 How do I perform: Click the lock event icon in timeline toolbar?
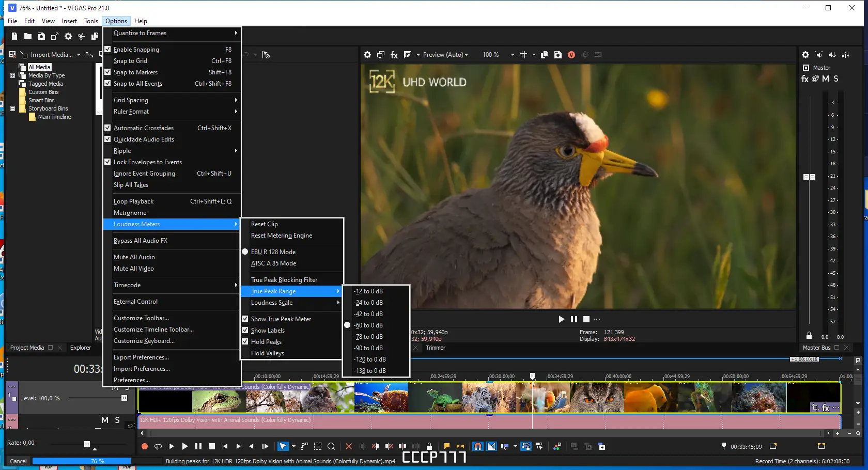click(429, 446)
